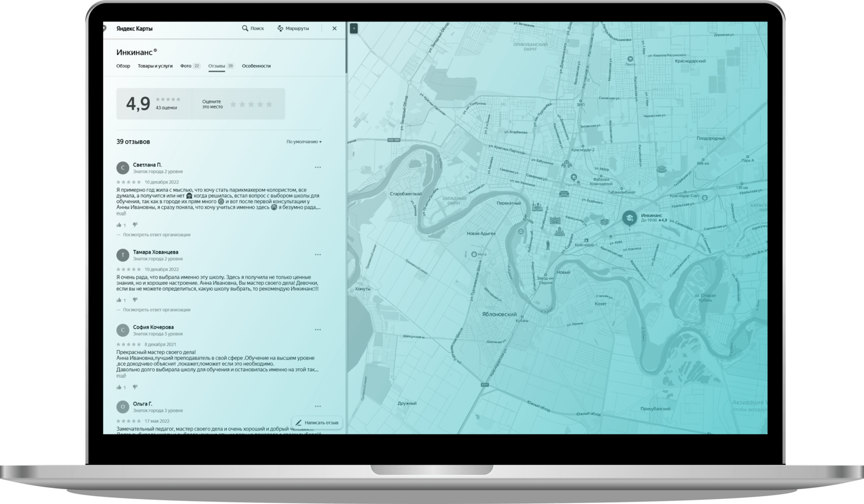Open more options for Ольга Г. review
Viewport: 864px width, 504px height.
pyautogui.click(x=318, y=406)
